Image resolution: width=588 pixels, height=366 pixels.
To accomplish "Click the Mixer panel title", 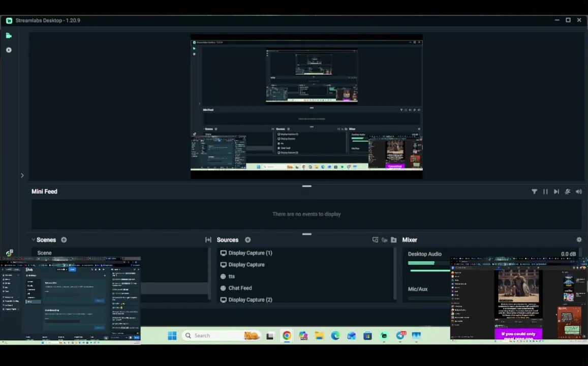I will pyautogui.click(x=410, y=239).
